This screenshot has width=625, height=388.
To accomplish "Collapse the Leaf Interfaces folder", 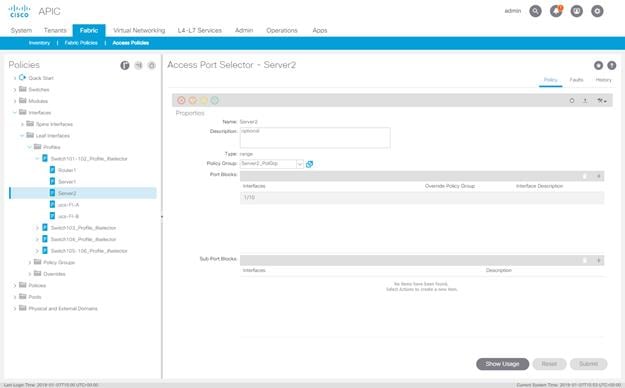I will click(x=22, y=136).
